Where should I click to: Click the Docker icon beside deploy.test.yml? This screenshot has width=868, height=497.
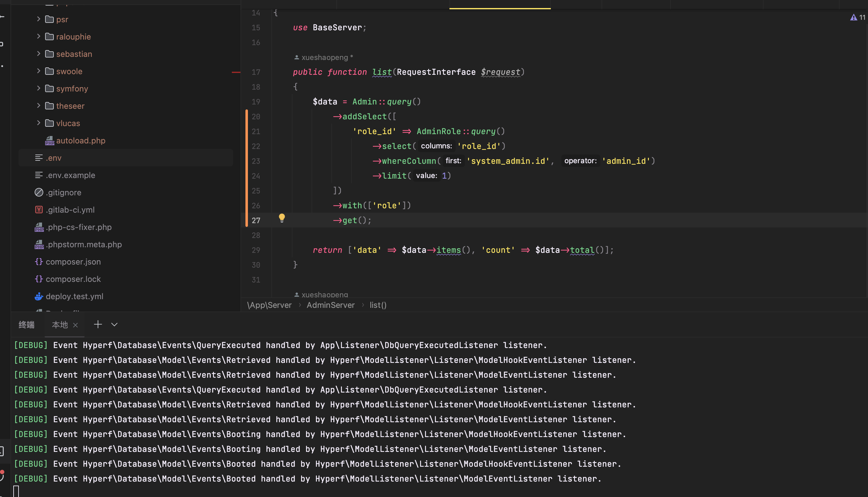(x=39, y=296)
